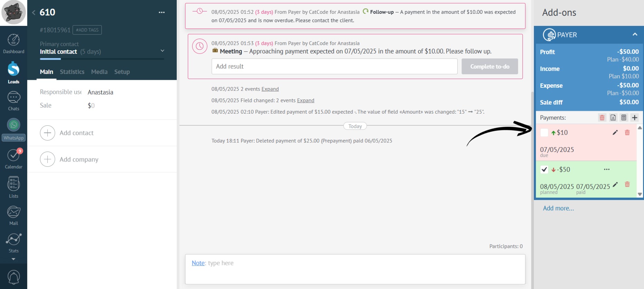Open the Initial contact stage dropdown
This screenshot has width=644, height=289.
pyautogui.click(x=162, y=51)
